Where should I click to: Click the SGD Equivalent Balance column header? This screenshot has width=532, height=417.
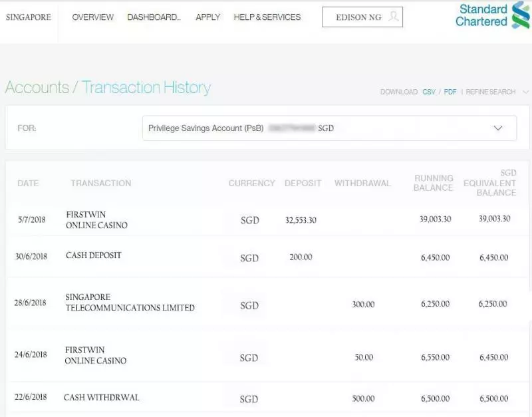click(490, 183)
